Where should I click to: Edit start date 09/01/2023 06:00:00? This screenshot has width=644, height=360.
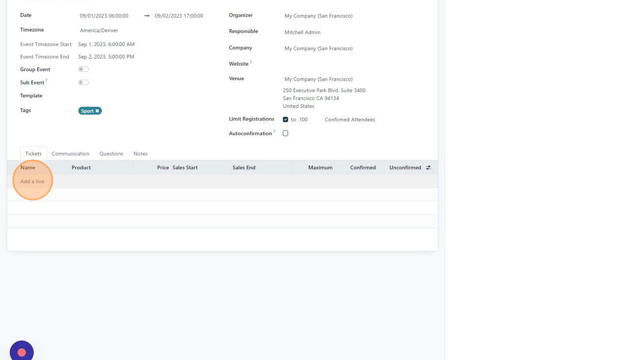104,16
